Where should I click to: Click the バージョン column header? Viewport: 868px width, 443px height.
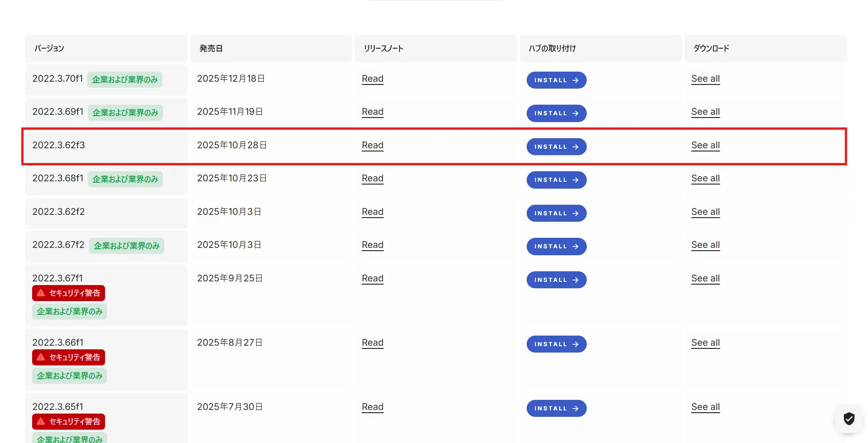point(49,48)
